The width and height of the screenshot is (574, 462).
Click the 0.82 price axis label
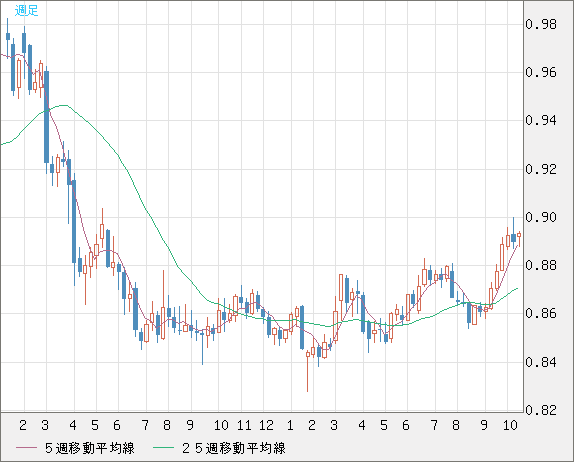tap(541, 410)
